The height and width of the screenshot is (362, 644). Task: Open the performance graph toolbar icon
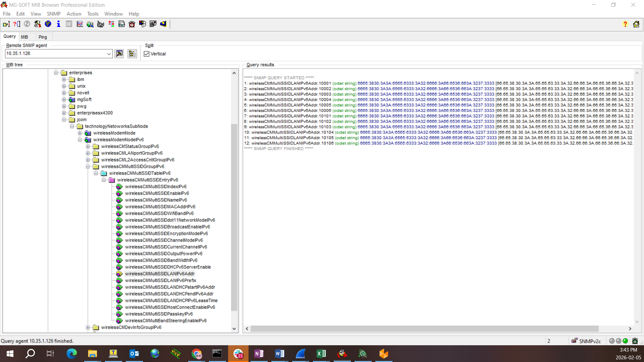pos(79,24)
